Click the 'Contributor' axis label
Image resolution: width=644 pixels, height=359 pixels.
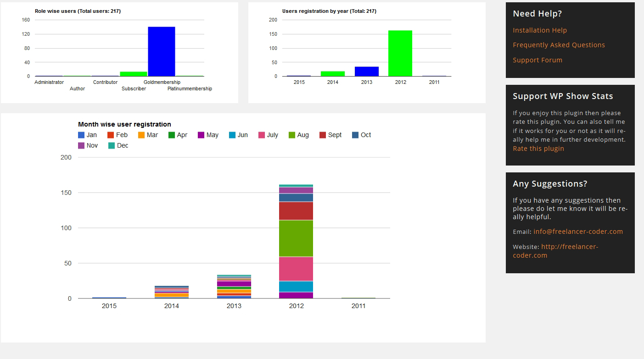click(105, 82)
